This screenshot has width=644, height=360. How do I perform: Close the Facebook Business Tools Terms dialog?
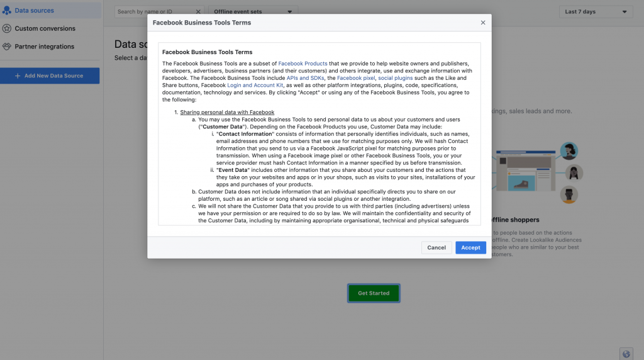coord(483,23)
